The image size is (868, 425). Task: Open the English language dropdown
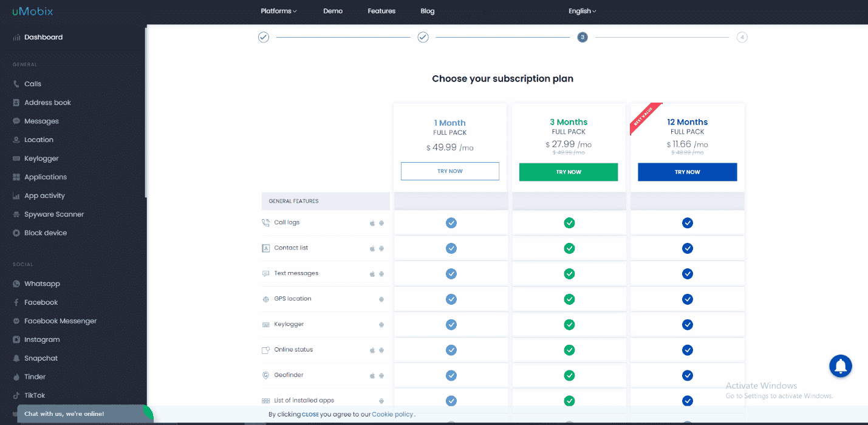pos(583,11)
